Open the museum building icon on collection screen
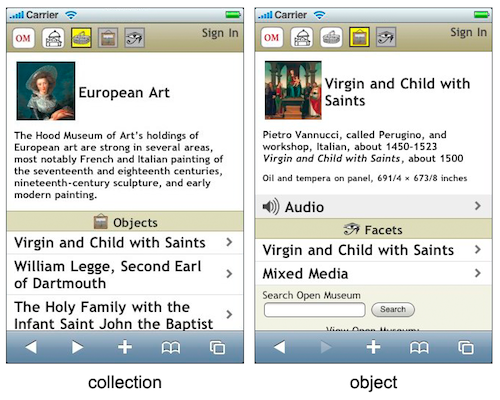The image size is (500, 400). (53, 38)
